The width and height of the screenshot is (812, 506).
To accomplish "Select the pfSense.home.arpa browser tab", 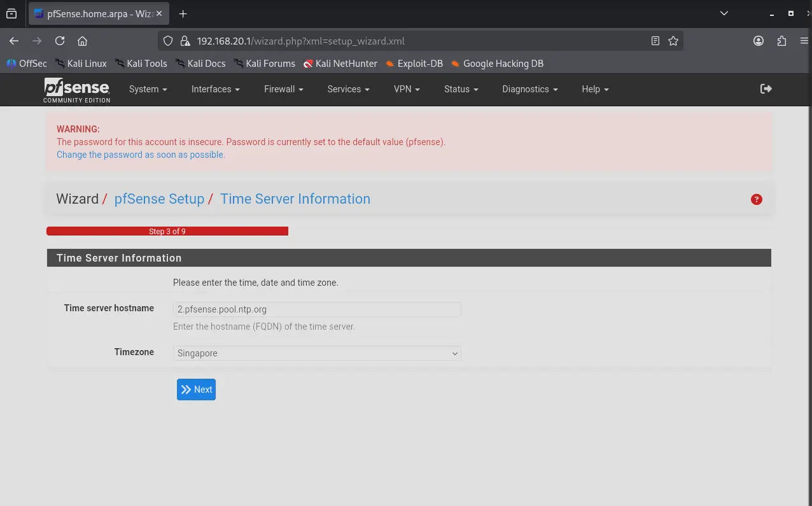I will (x=100, y=13).
